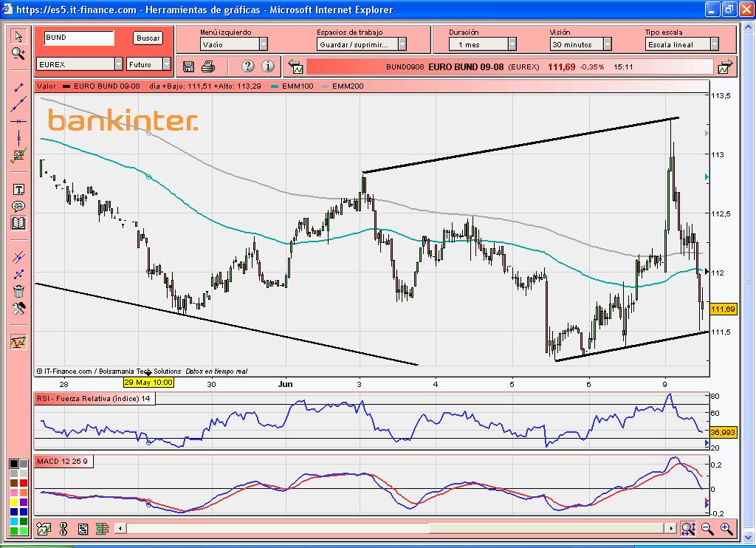The image size is (756, 548).
Task: Expand the Guardar / suprimir dropdown
Action: [x=362, y=44]
